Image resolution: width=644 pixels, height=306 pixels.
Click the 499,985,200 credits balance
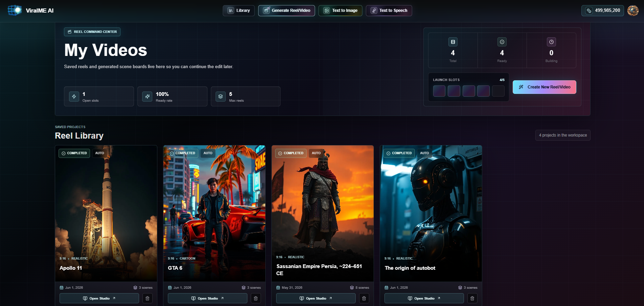click(x=603, y=11)
